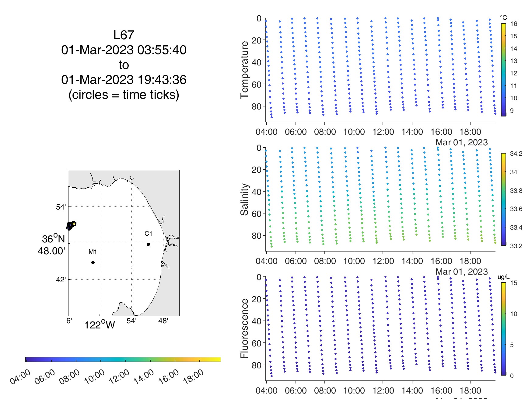Click 08:00 x-tick under Salinity plot
The height and width of the screenshot is (399, 532).
coord(325,261)
